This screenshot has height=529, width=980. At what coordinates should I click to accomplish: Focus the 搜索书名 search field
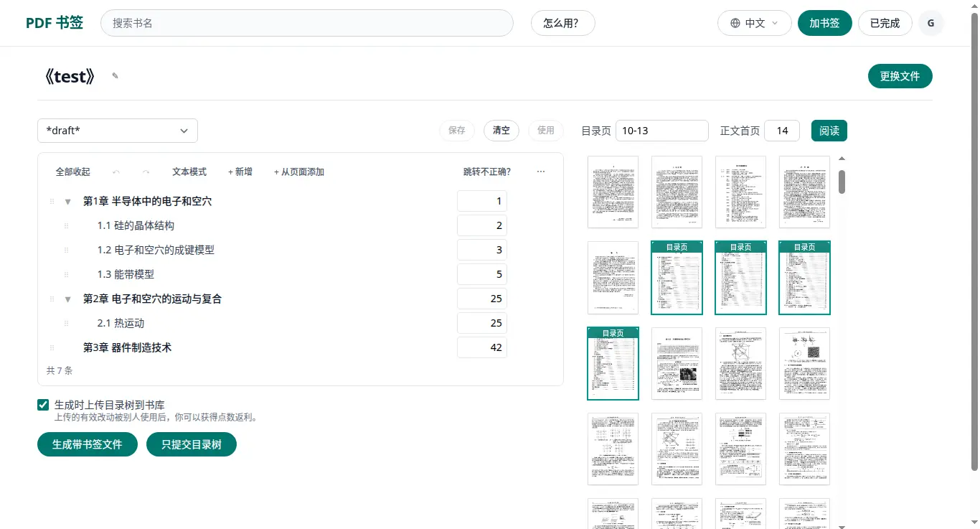307,23
